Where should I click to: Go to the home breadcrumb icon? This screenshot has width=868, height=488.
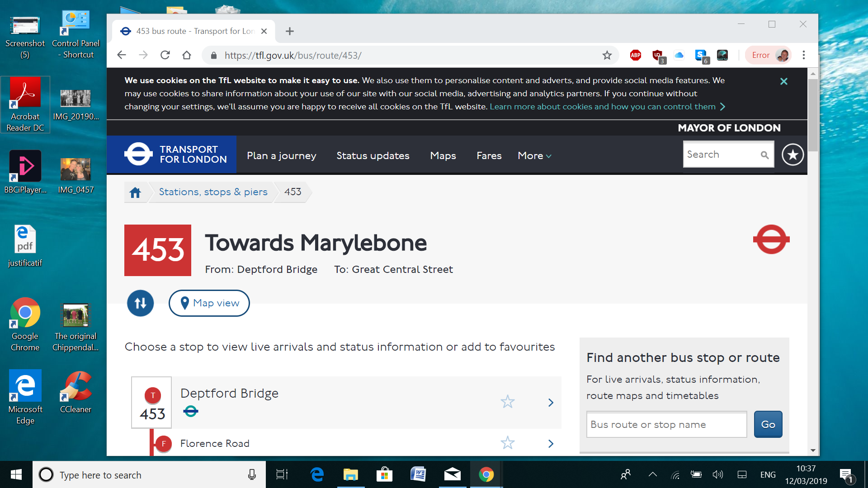[x=135, y=192]
